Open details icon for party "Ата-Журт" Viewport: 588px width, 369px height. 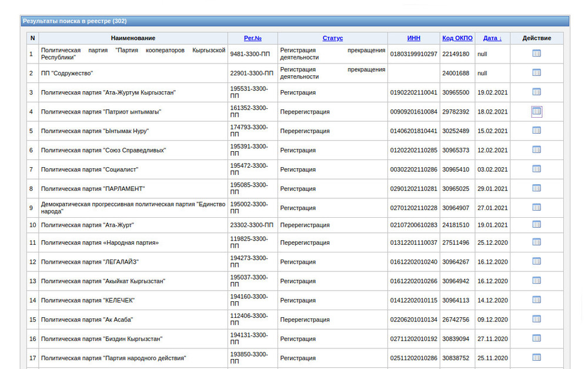coord(537,224)
